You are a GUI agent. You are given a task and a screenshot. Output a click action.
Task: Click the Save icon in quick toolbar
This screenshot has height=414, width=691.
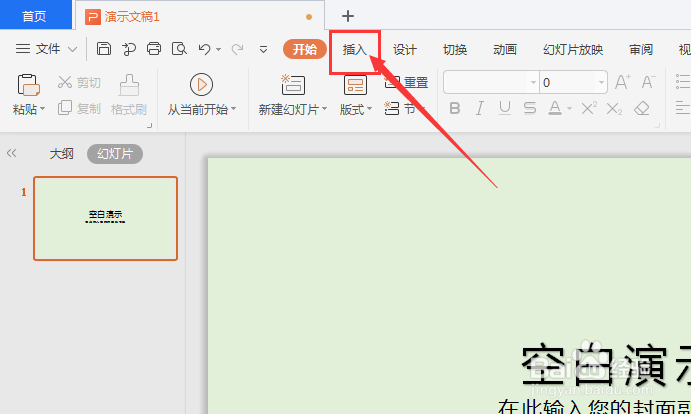click(104, 48)
